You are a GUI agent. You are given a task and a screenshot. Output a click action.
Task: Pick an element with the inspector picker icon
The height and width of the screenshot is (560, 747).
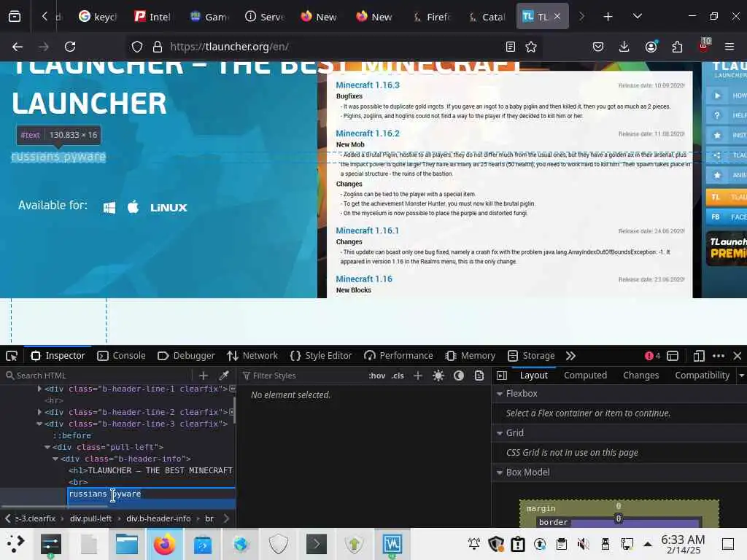(12, 356)
